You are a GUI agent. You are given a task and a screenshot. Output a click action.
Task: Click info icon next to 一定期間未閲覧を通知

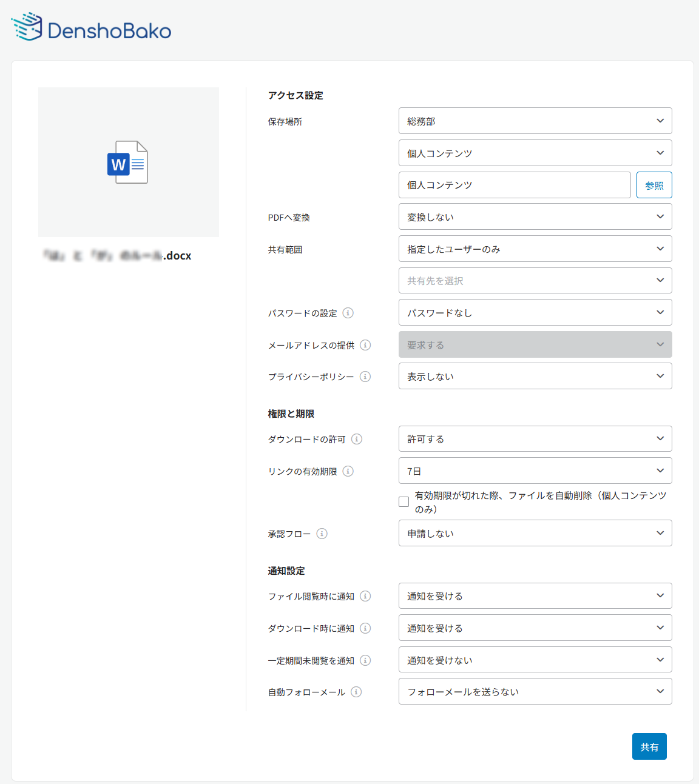365,660
